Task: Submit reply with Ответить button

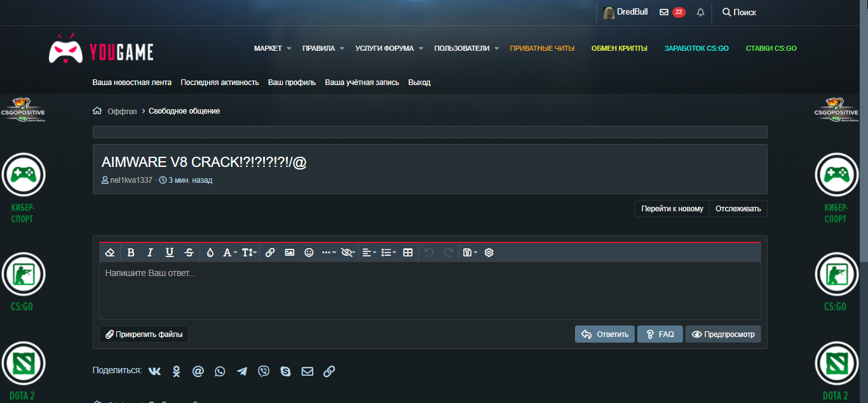Action: pos(605,334)
